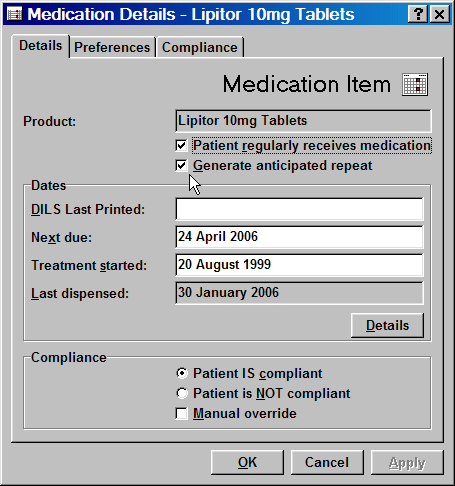Open the Compliance tab
The height and width of the screenshot is (486, 455).
point(200,47)
